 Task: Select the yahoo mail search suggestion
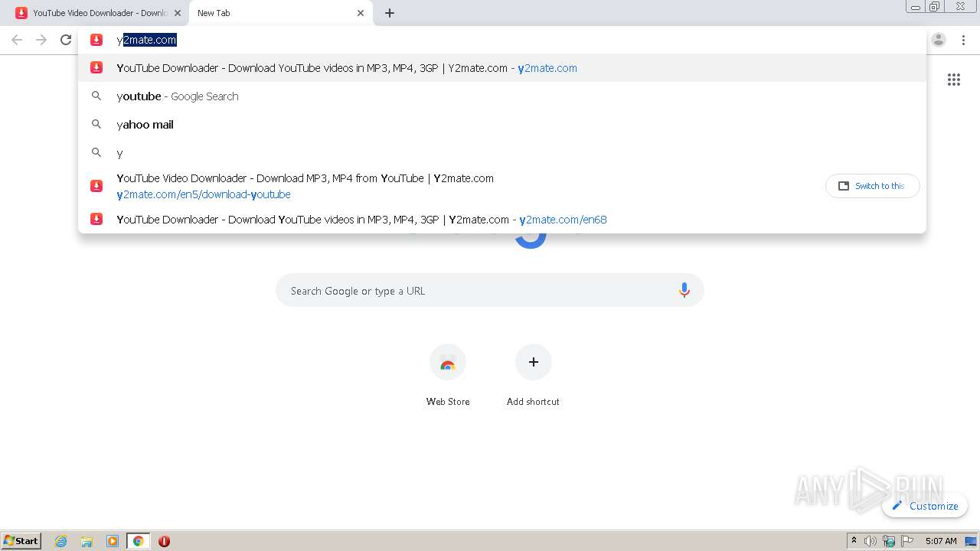click(x=501, y=125)
